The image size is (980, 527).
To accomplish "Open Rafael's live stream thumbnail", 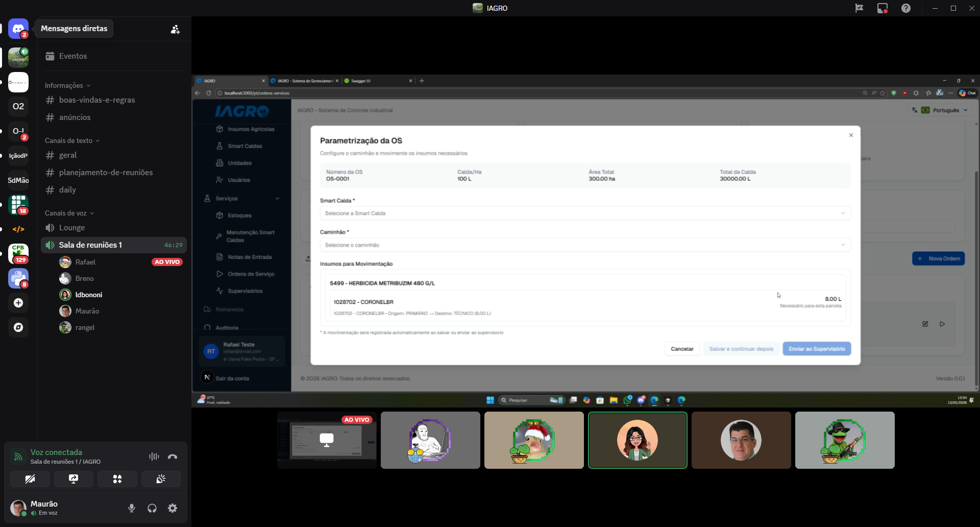I will tap(327, 440).
